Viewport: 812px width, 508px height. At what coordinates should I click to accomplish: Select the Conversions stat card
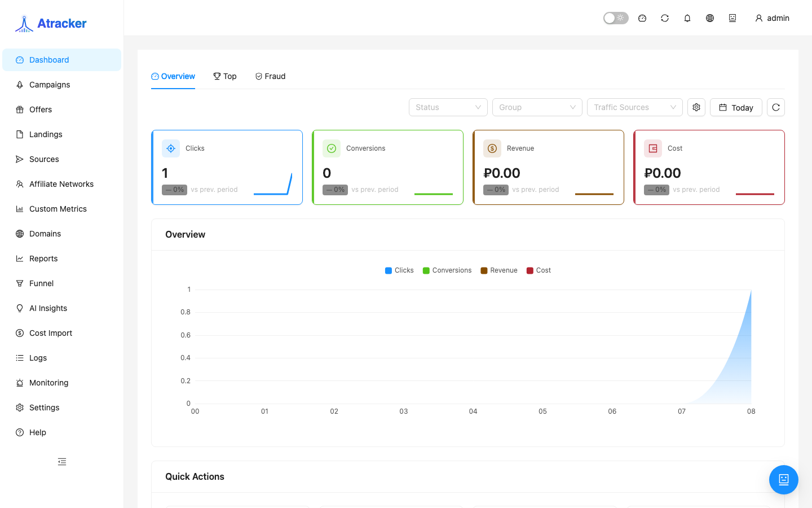point(387,167)
